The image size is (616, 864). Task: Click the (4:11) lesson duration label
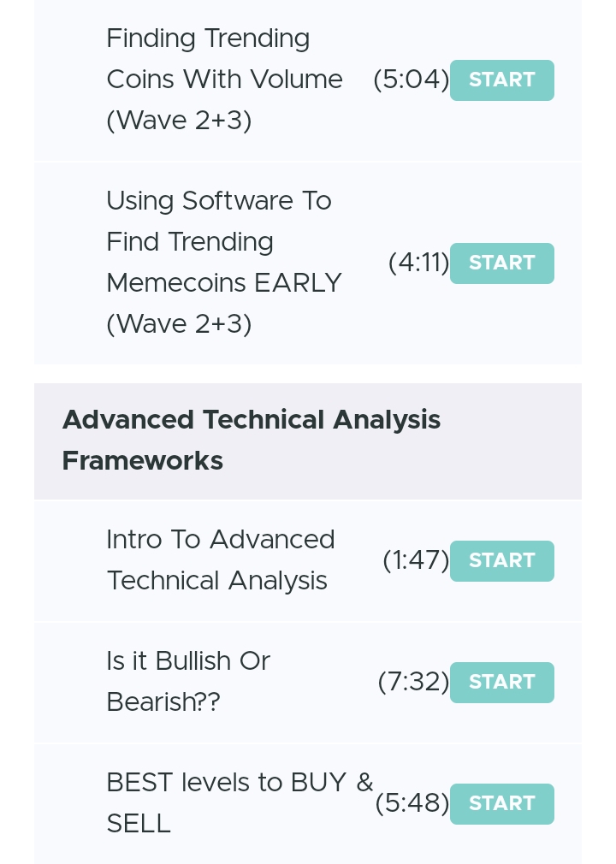(x=418, y=263)
